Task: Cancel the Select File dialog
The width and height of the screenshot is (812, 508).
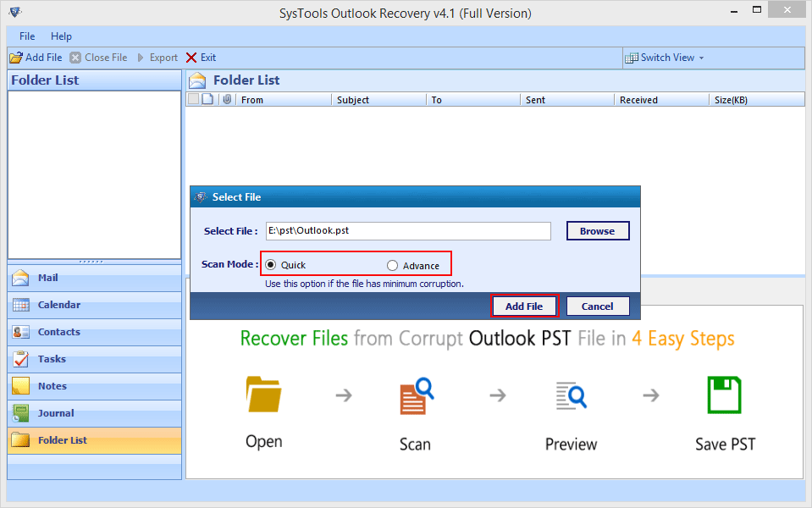Action: [598, 306]
